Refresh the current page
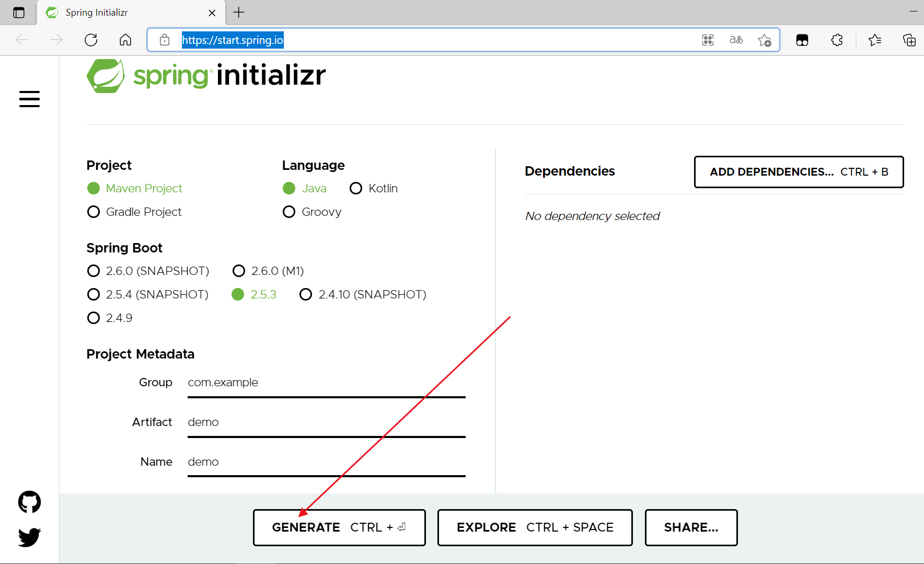Screen dimensions: 924x564 pyautogui.click(x=91, y=40)
